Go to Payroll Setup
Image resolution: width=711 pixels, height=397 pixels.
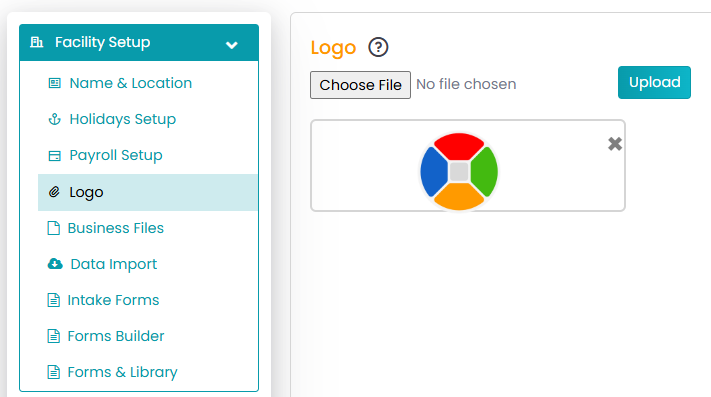pos(116,155)
